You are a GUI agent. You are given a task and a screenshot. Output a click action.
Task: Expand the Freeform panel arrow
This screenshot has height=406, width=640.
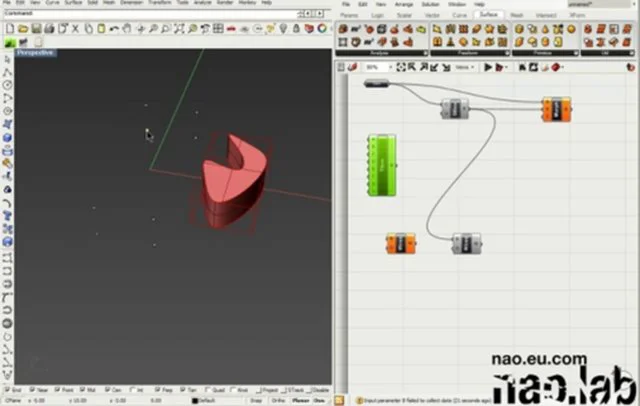click(507, 53)
